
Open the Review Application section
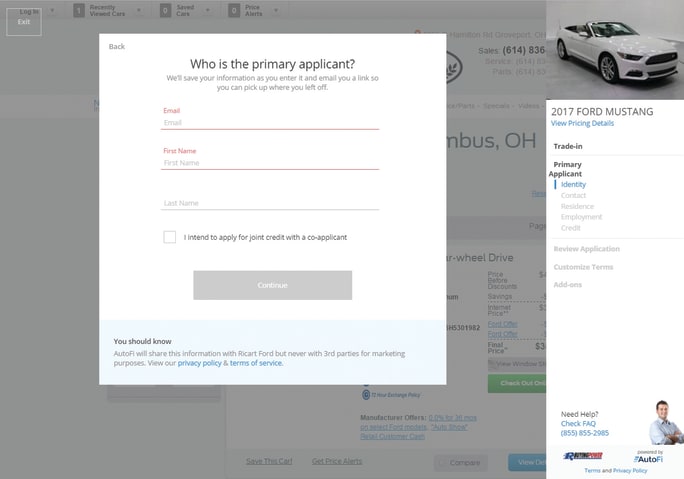pos(586,249)
